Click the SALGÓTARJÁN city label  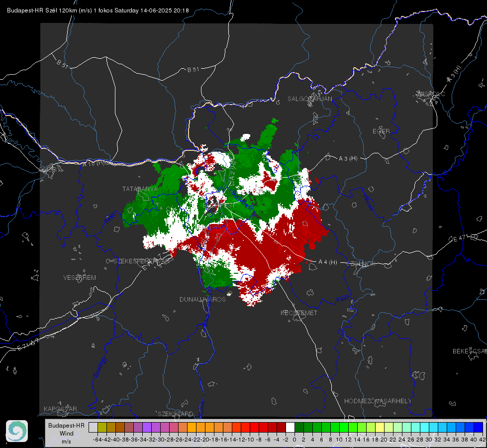[309, 99]
